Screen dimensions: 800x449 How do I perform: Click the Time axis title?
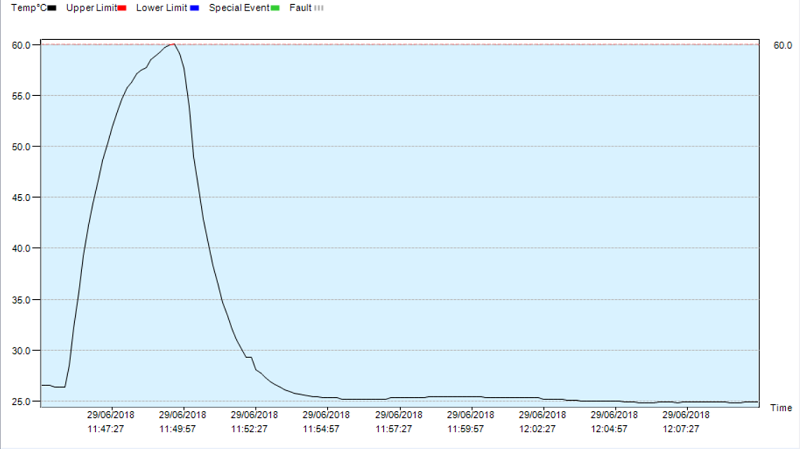point(781,408)
